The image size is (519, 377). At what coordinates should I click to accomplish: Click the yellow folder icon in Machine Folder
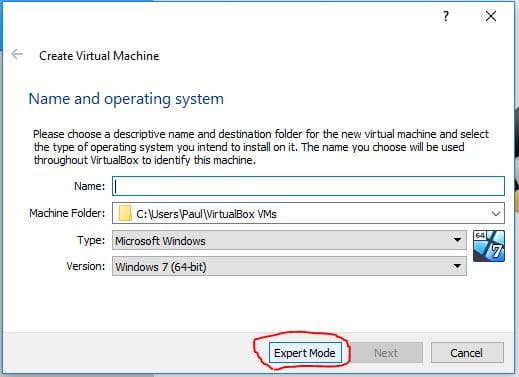tap(125, 213)
